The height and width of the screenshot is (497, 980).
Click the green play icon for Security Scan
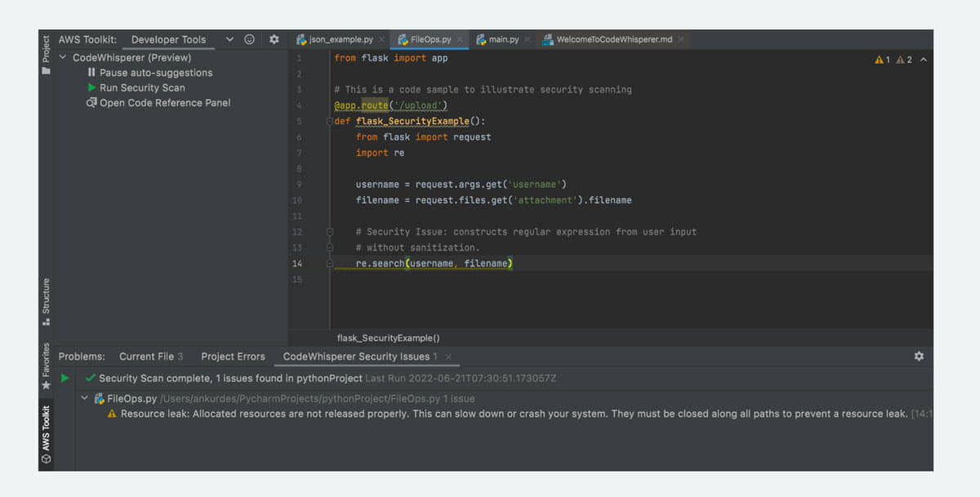91,87
